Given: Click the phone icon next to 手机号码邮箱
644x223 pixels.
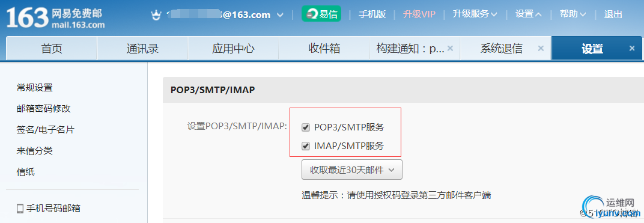Looking at the screenshot, I should click(20, 209).
